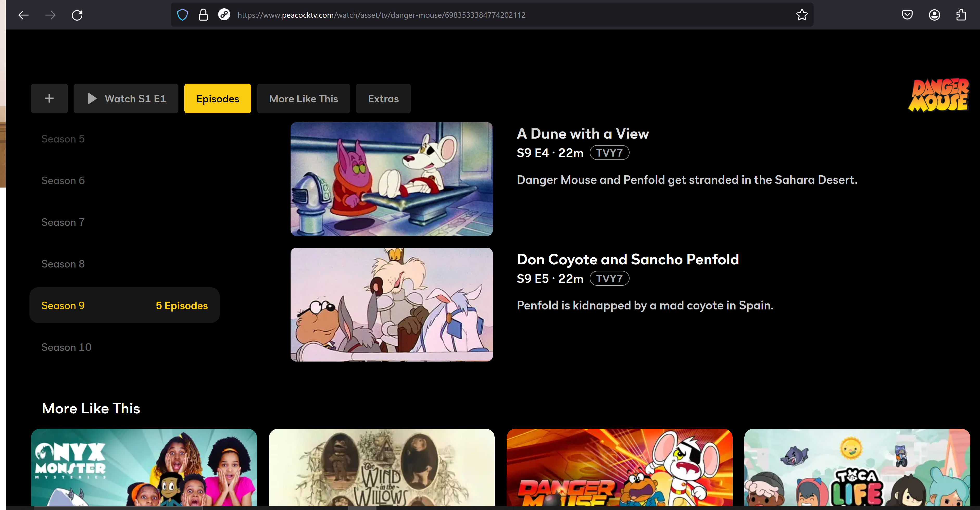Bookmark this page with the star icon
The image size is (980, 510).
pyautogui.click(x=802, y=15)
